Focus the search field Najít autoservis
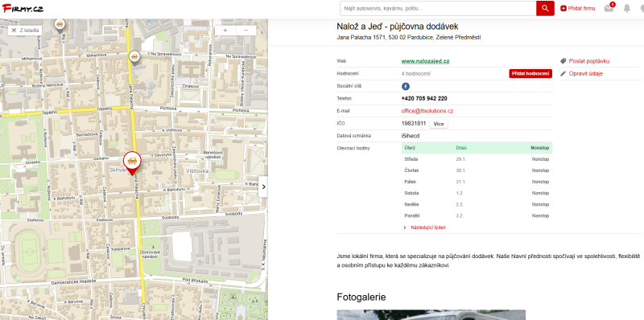The width and height of the screenshot is (644, 320). coord(438,8)
